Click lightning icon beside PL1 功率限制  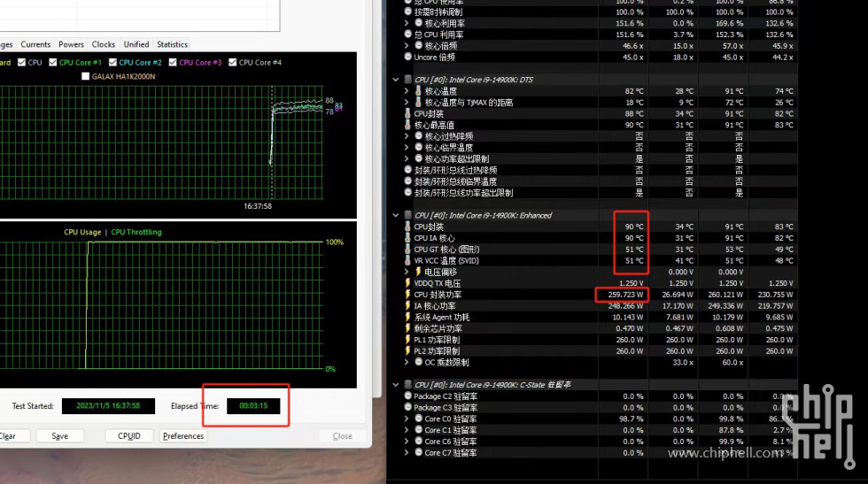click(x=408, y=340)
